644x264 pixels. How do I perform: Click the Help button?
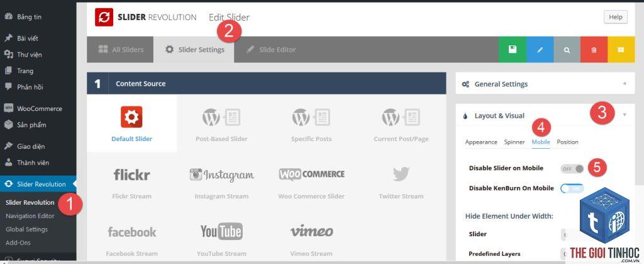tap(615, 17)
